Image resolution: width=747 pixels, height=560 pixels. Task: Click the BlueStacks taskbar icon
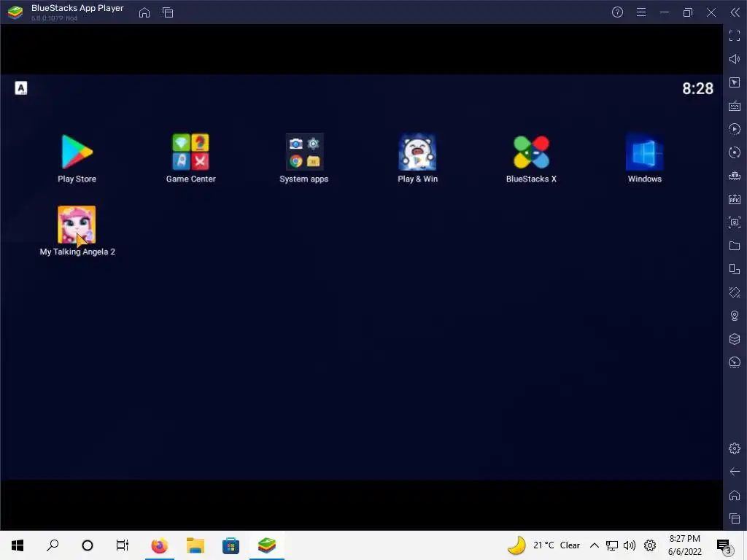coord(267,545)
